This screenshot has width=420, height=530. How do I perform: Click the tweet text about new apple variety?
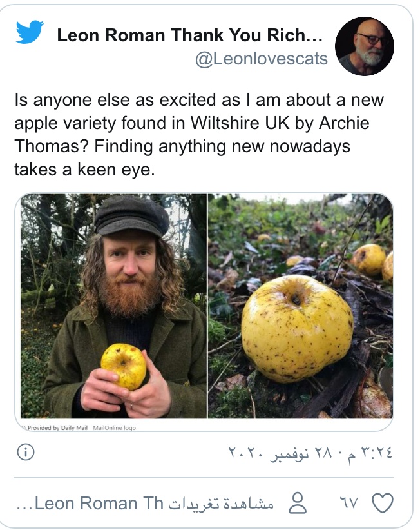tap(199, 135)
